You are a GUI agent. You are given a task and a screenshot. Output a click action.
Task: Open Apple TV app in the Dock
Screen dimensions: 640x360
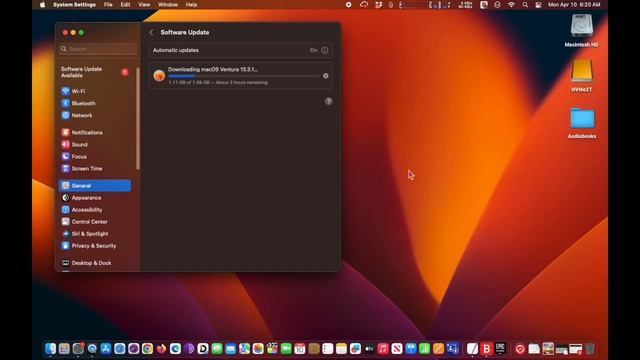tap(369, 349)
